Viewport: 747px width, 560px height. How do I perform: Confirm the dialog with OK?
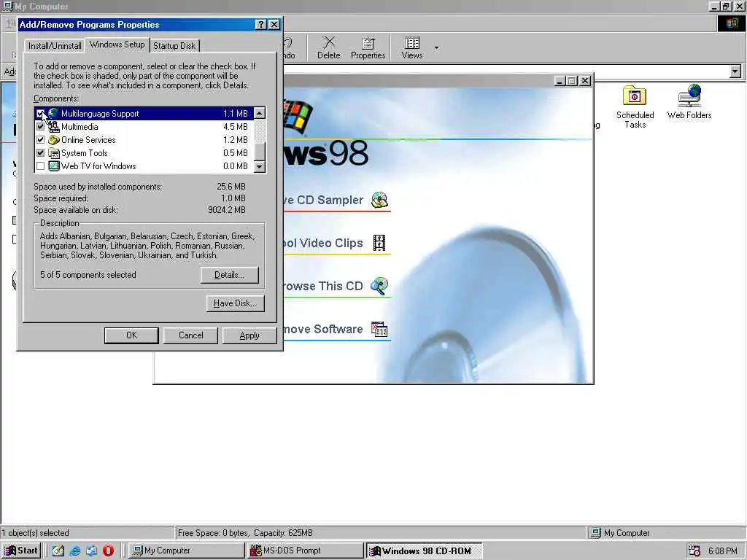(131, 335)
